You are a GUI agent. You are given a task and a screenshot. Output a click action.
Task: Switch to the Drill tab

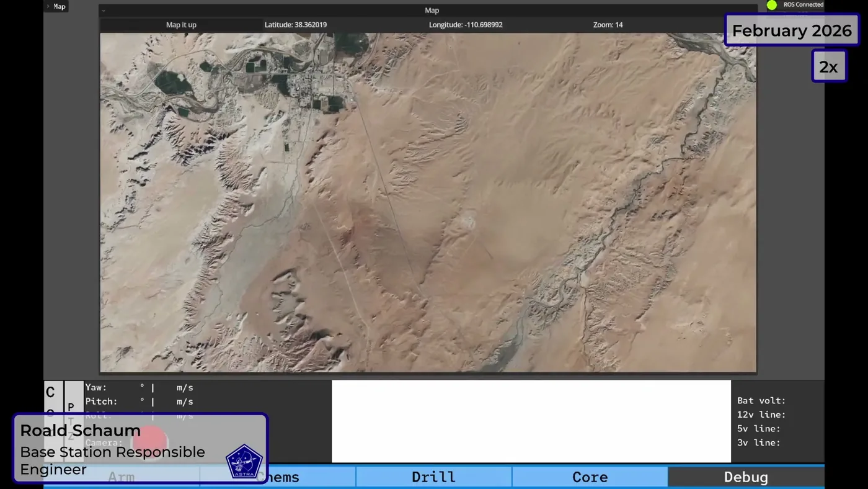click(434, 477)
